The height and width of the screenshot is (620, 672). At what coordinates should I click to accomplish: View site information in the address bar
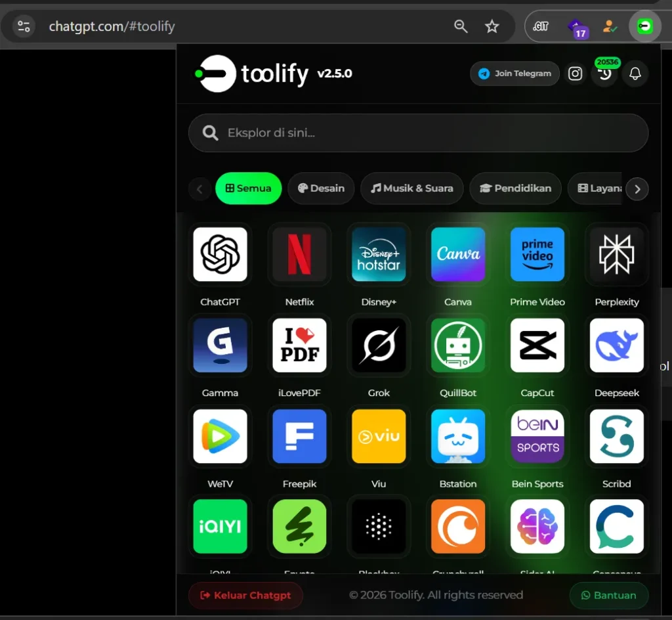[x=24, y=26]
